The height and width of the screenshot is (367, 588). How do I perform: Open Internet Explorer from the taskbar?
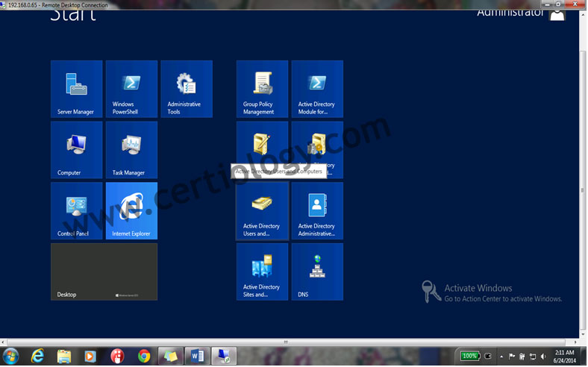[37, 356]
